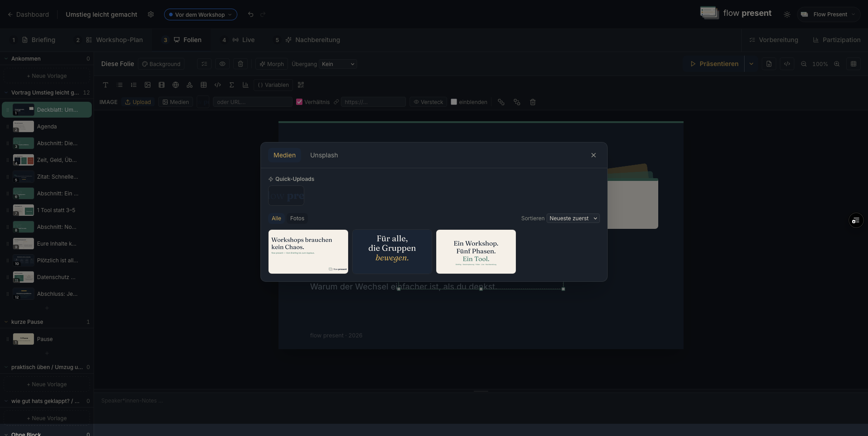
Task: Close the media picker dialog
Action: pos(594,155)
